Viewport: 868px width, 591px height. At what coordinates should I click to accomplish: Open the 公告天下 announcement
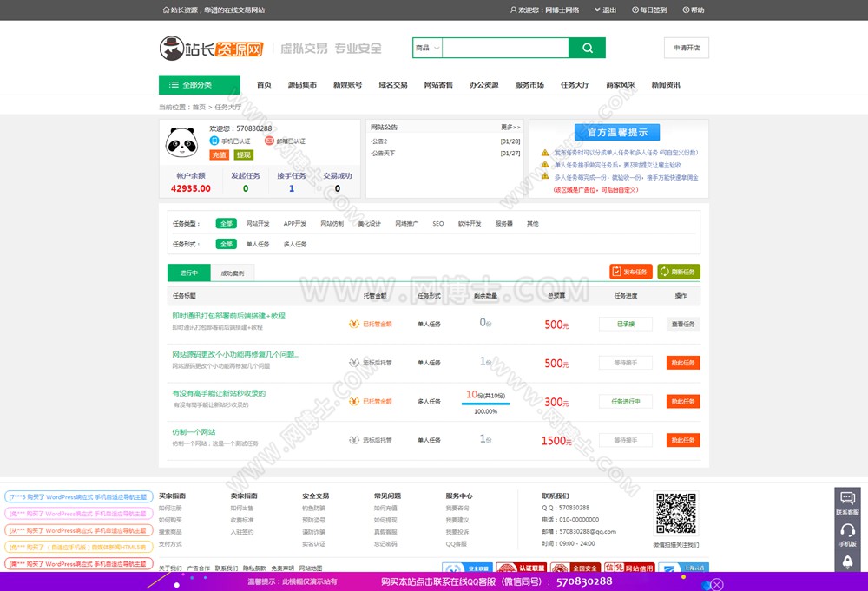383,153
